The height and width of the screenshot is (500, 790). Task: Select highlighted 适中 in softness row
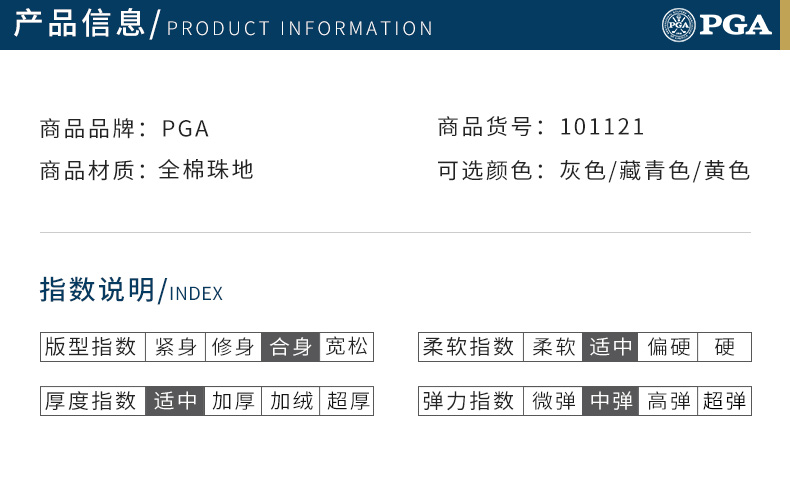click(x=611, y=347)
